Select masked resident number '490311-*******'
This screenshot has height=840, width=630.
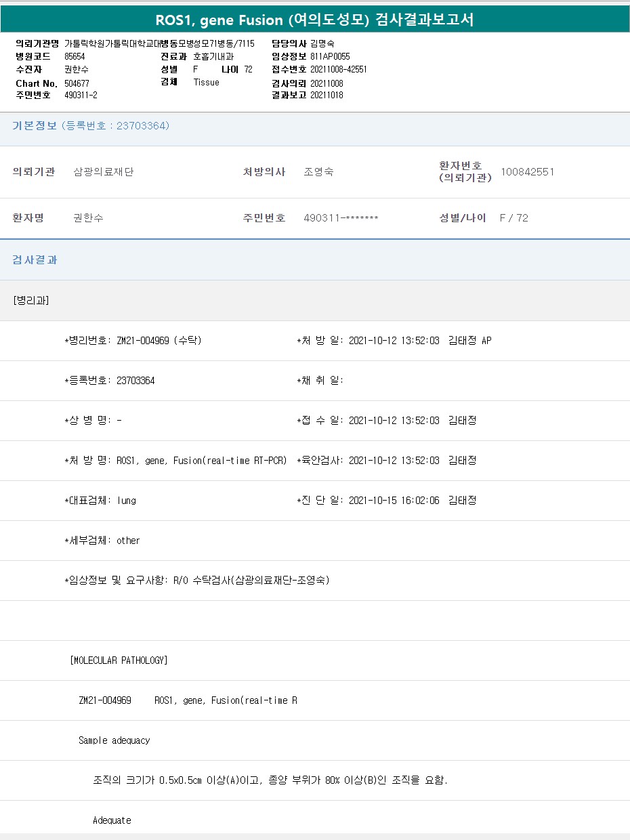click(341, 218)
